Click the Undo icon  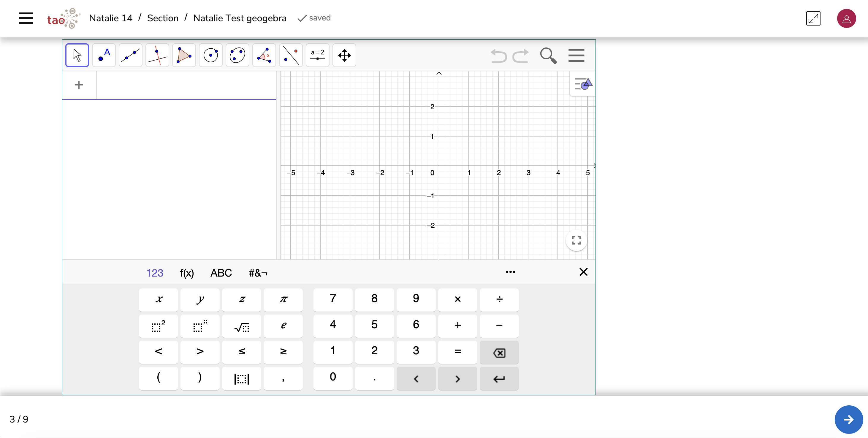point(499,56)
